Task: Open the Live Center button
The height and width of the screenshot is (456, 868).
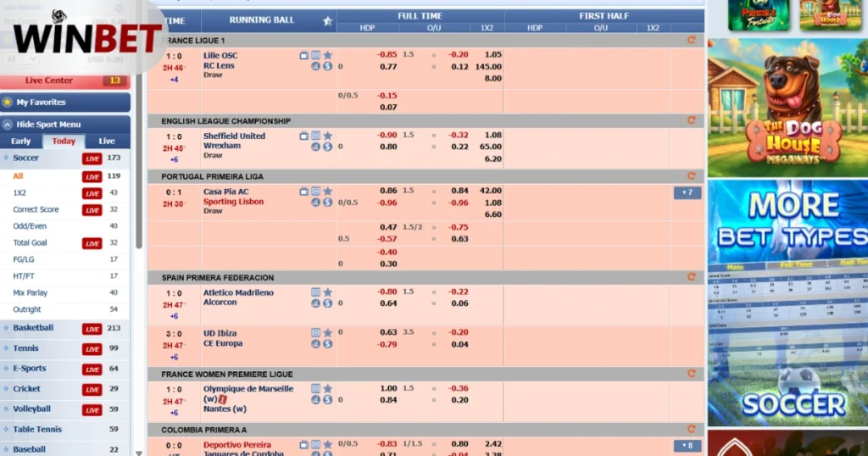Action: [65, 81]
